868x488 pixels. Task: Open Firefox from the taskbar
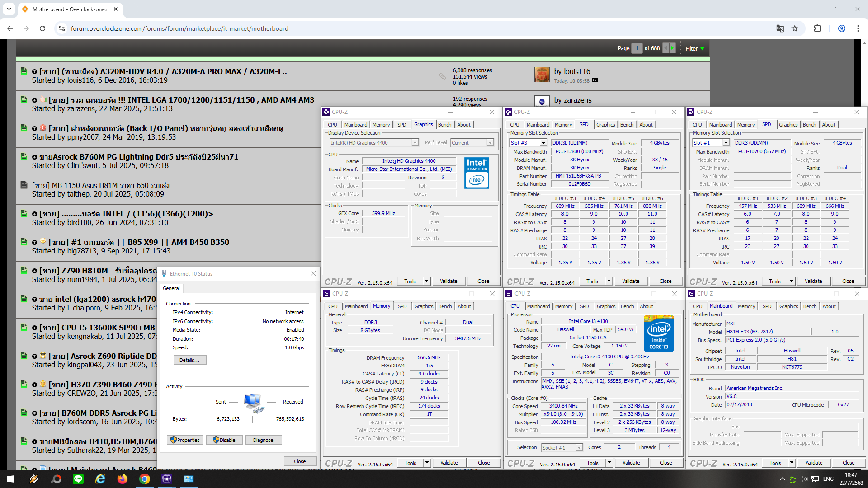123,479
